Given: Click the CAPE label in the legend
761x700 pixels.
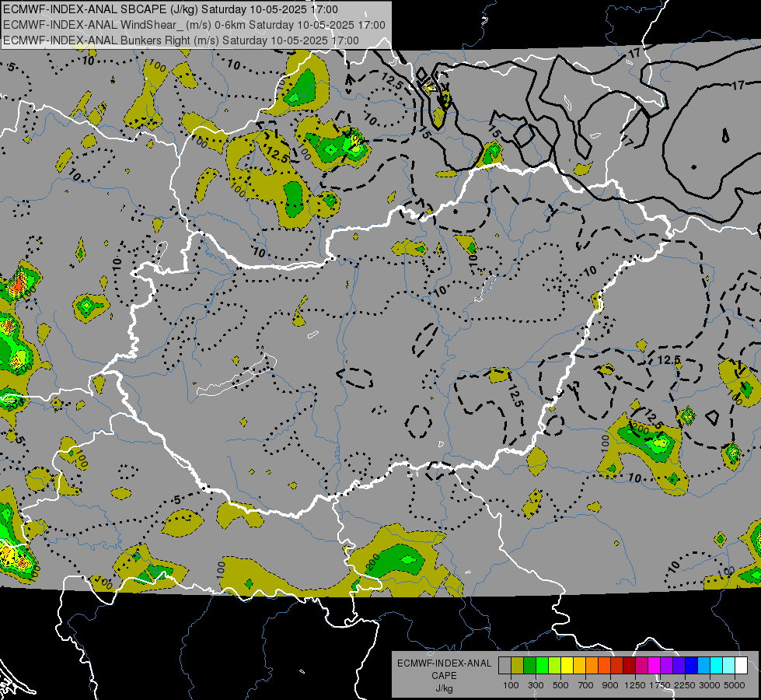Looking at the screenshot, I should pos(444,675).
